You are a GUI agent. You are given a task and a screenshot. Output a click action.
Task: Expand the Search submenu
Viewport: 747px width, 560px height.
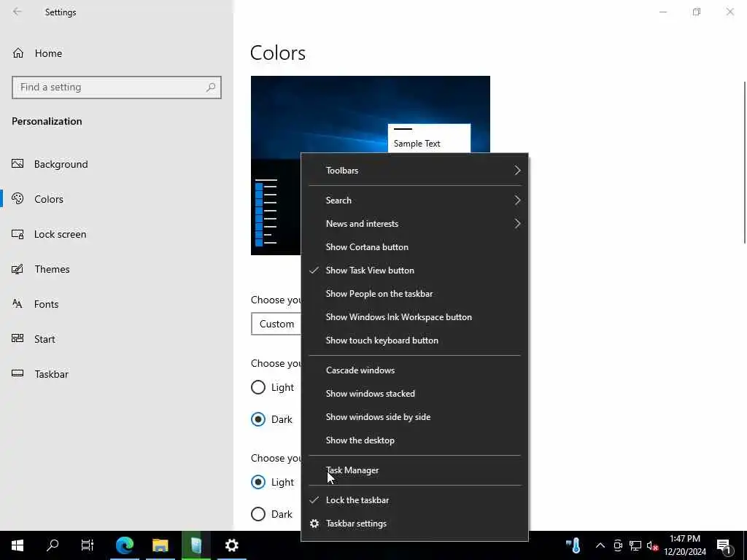click(x=414, y=201)
